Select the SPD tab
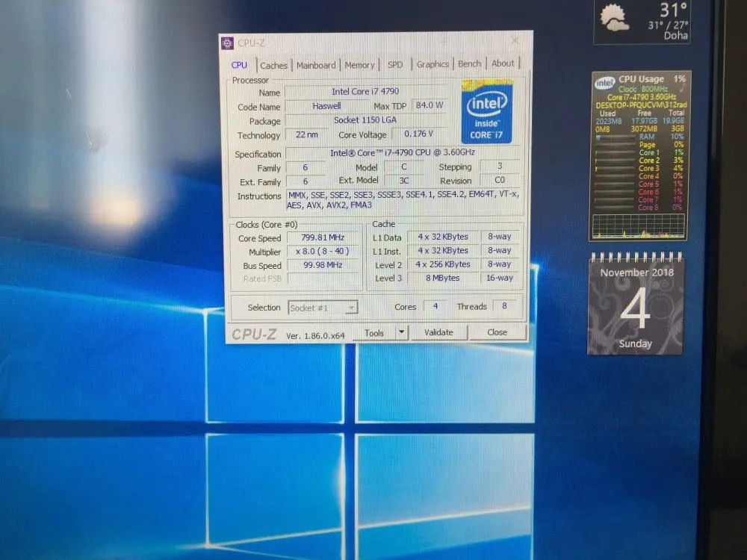Image resolution: width=747 pixels, height=560 pixels. click(395, 64)
